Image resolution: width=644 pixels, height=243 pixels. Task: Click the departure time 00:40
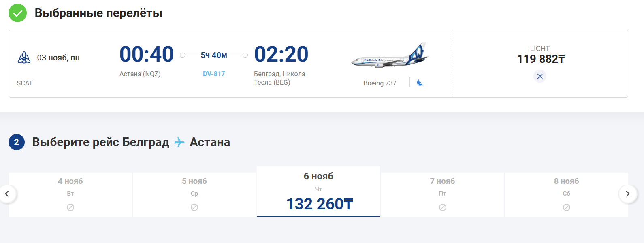coord(147,54)
